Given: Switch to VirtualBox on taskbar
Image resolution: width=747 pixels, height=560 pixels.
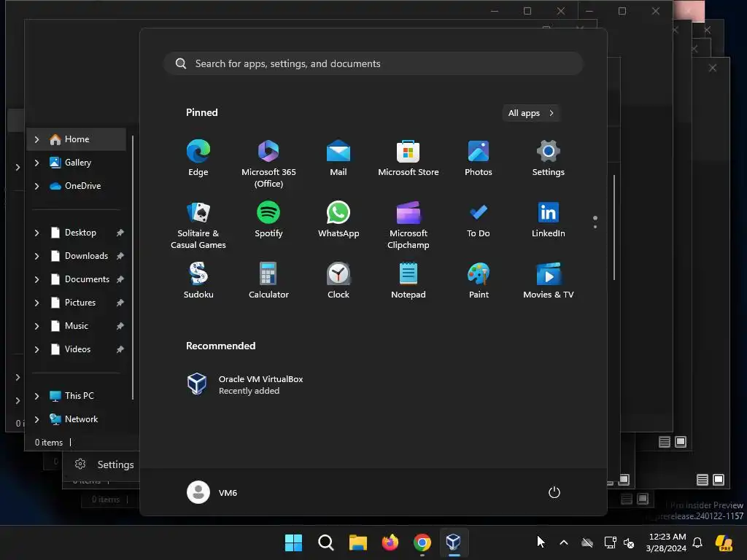Looking at the screenshot, I should pyautogui.click(x=454, y=542).
